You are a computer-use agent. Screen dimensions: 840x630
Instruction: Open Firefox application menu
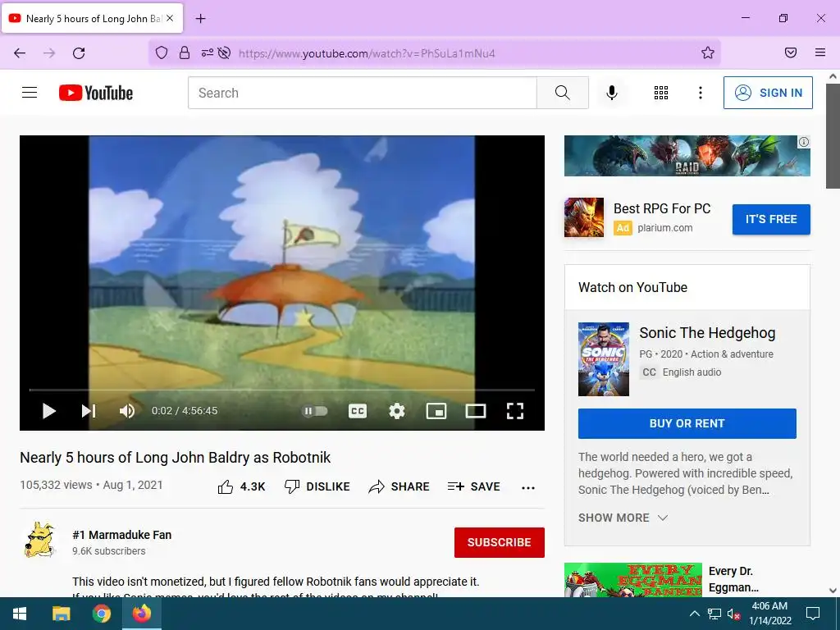pyautogui.click(x=820, y=52)
